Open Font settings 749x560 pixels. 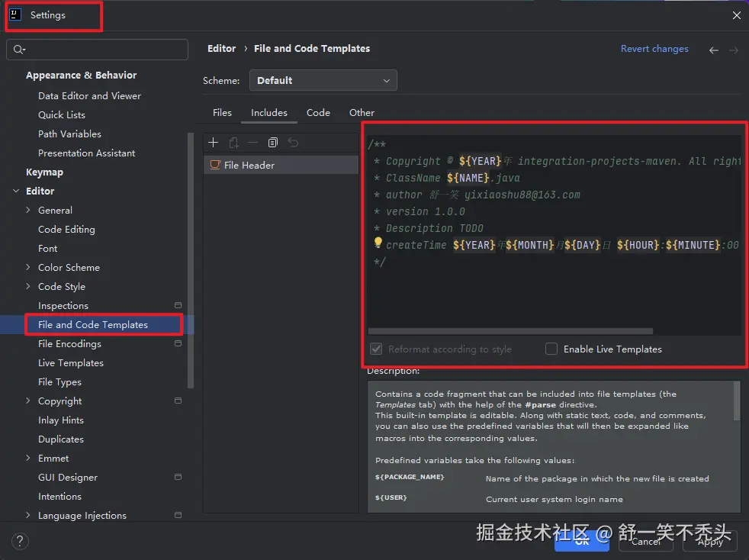[48, 249]
